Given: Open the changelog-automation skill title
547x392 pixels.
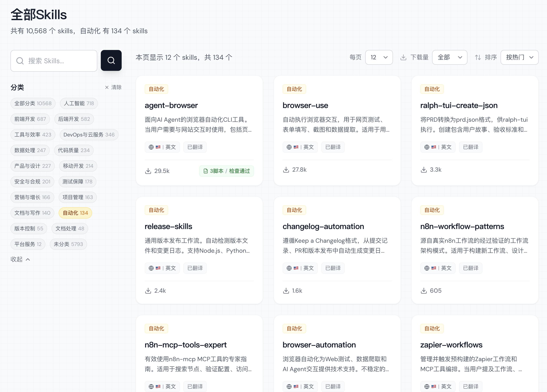Looking at the screenshot, I should click(323, 226).
